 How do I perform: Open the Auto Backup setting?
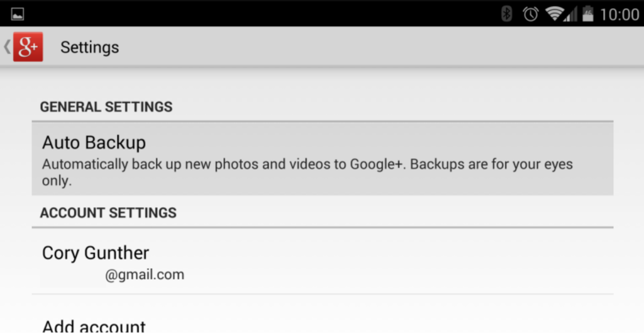tap(94, 143)
